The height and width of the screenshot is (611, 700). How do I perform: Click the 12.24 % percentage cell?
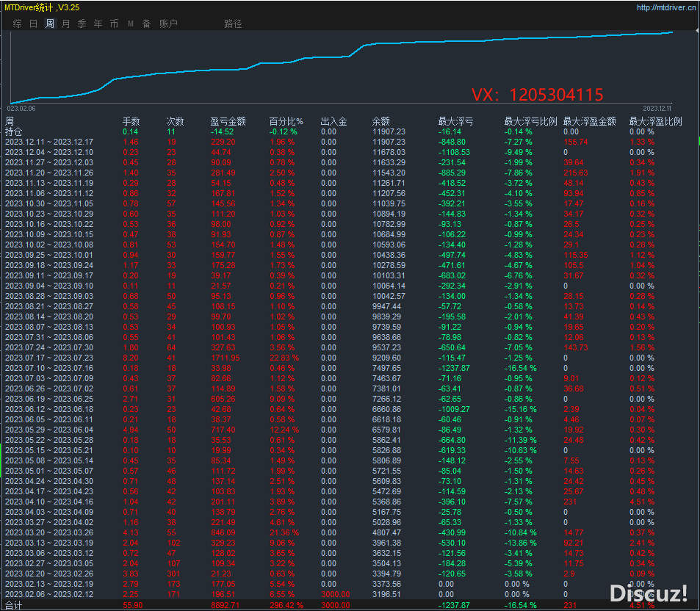(284, 430)
